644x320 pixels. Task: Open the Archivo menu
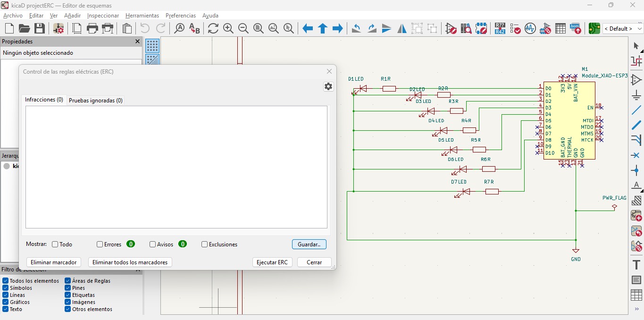coord(13,16)
